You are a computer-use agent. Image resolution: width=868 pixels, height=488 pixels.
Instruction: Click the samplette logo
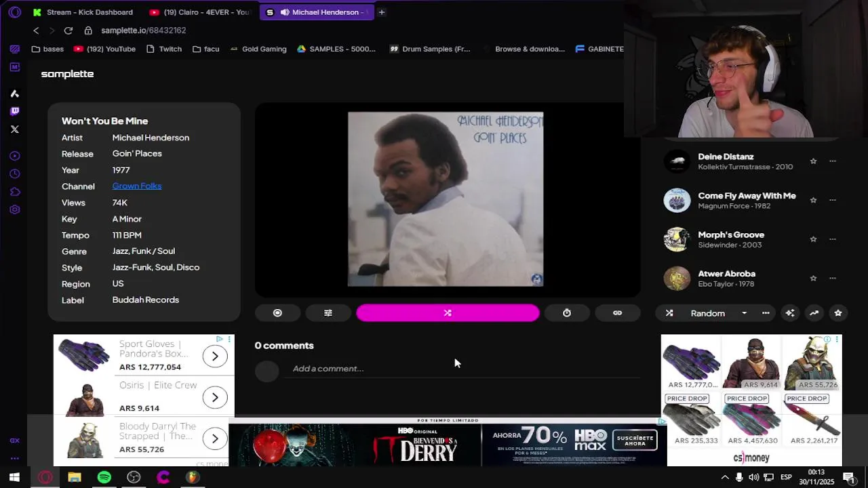pos(67,74)
